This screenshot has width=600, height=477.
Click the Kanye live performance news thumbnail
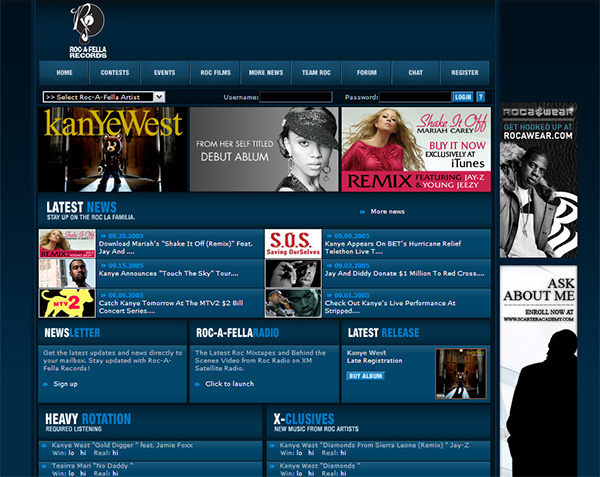pyautogui.click(x=293, y=303)
